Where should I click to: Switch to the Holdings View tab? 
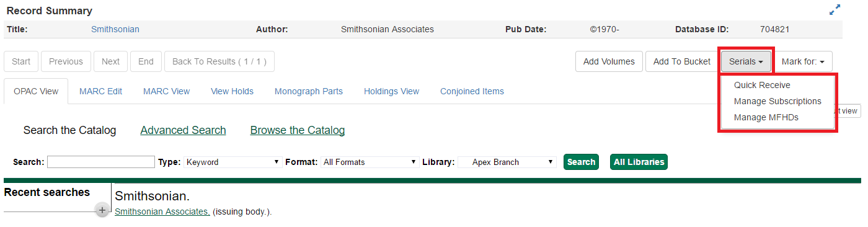click(x=391, y=91)
